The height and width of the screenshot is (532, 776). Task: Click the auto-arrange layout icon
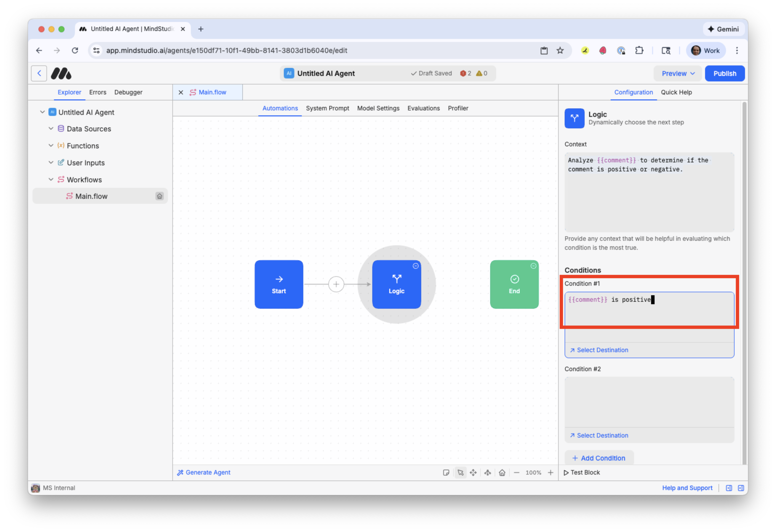pyautogui.click(x=487, y=473)
